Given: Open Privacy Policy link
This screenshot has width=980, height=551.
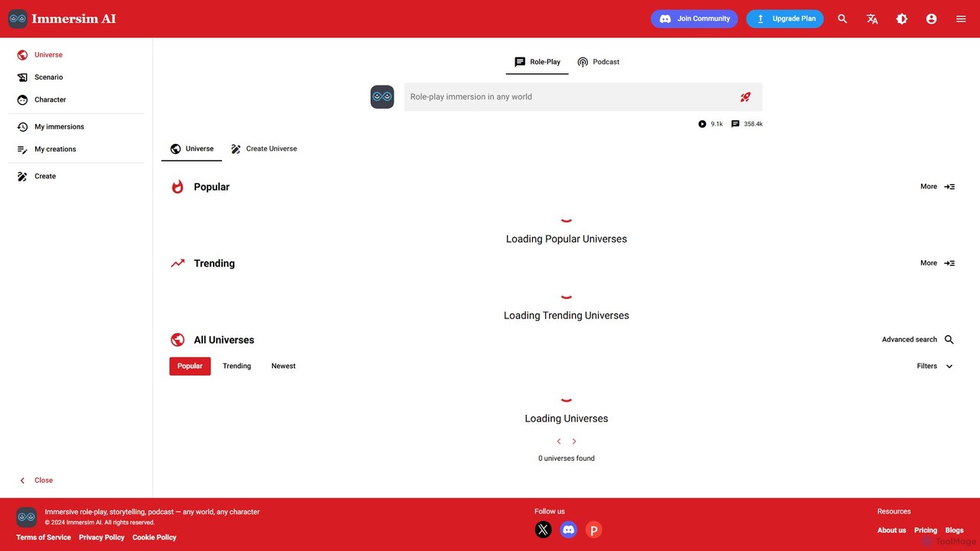Looking at the screenshot, I should point(102,537).
